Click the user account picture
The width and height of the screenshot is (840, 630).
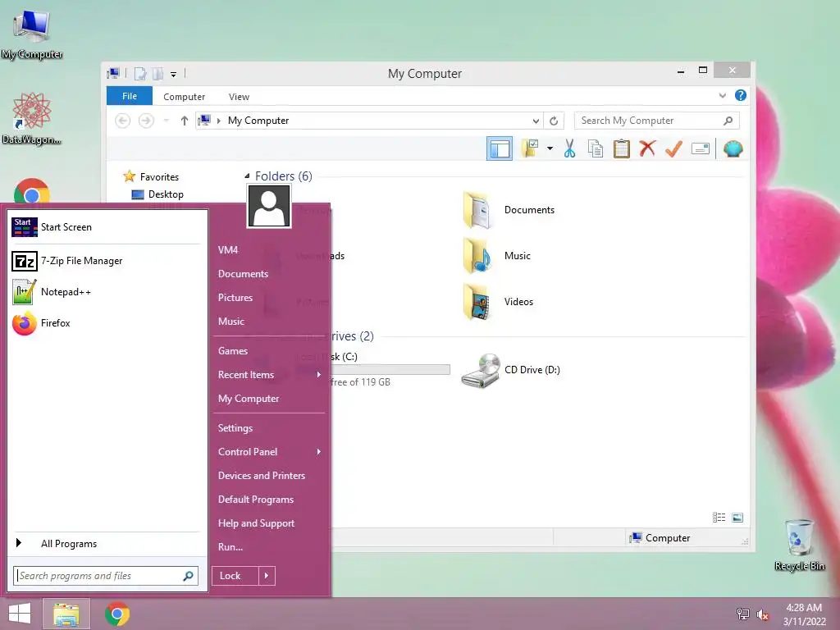click(x=269, y=206)
